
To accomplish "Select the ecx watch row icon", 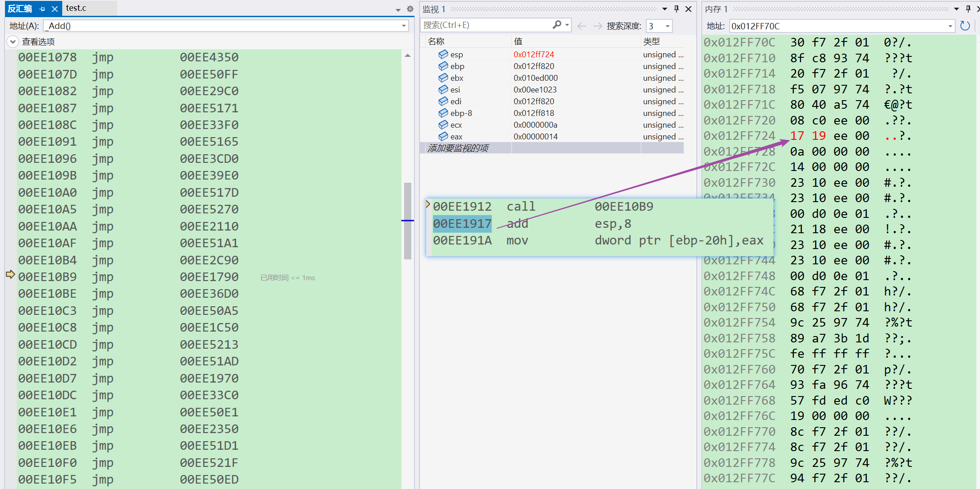I will 443,125.
